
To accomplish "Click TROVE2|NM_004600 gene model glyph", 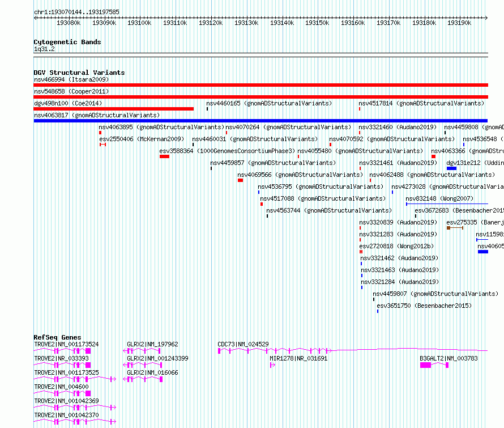I will pos(62,393).
